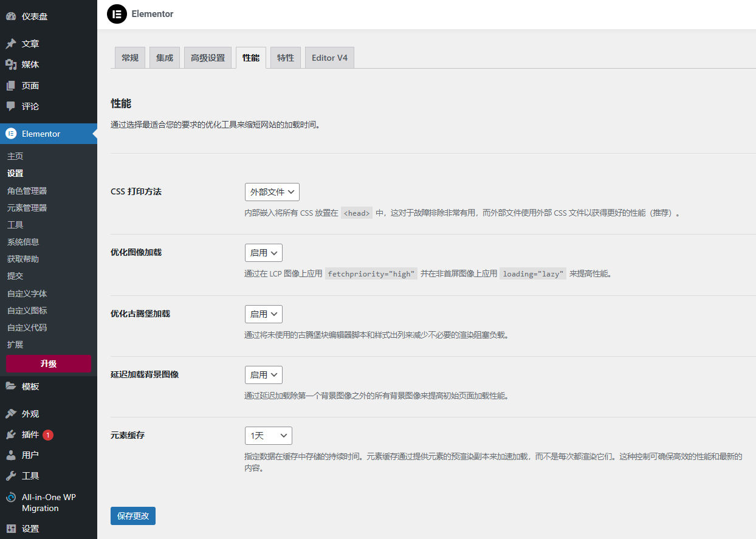This screenshot has height=539, width=756.
Task: Open the element cache duration dropdown
Action: point(268,436)
